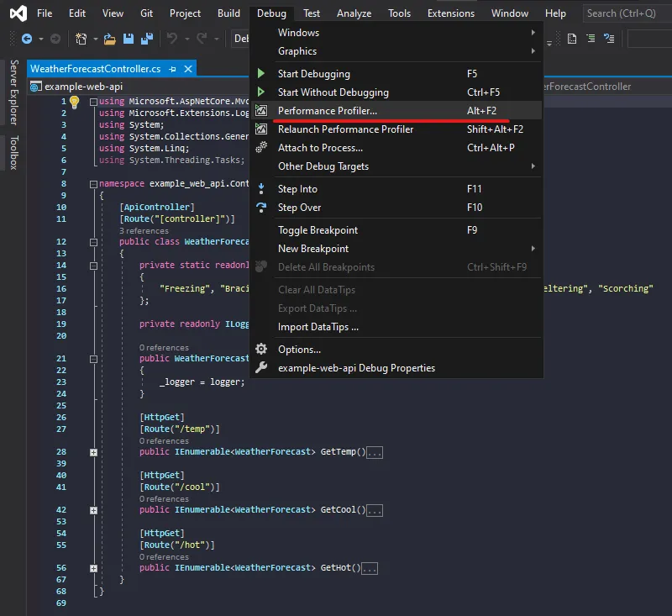Click the Relaunch Performance Profiler icon
Screen dimensions: 672x616
[x=261, y=129]
